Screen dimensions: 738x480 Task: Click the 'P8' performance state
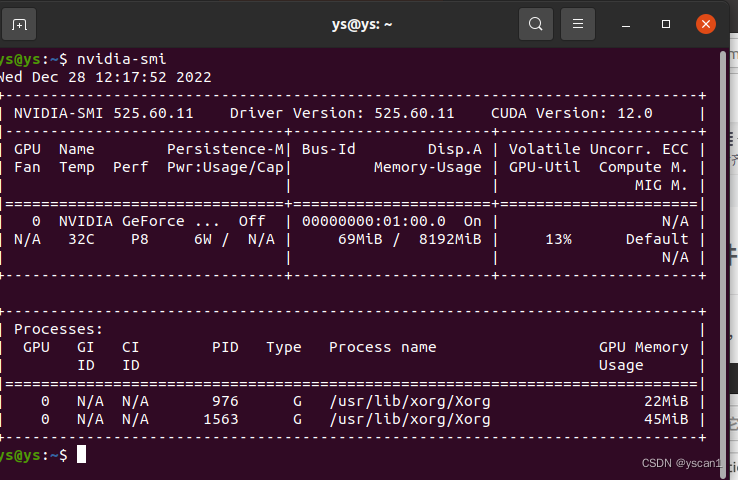tap(140, 240)
